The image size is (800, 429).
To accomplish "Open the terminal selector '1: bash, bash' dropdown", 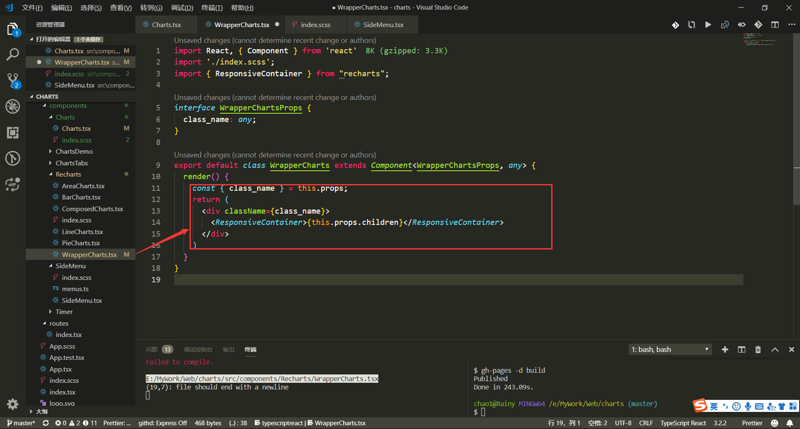I will (x=670, y=349).
